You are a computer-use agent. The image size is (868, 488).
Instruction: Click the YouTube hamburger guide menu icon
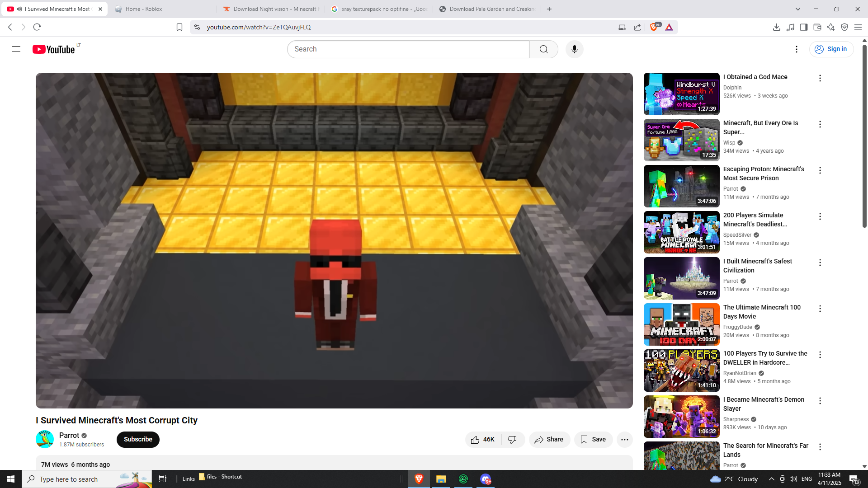tap(16, 49)
